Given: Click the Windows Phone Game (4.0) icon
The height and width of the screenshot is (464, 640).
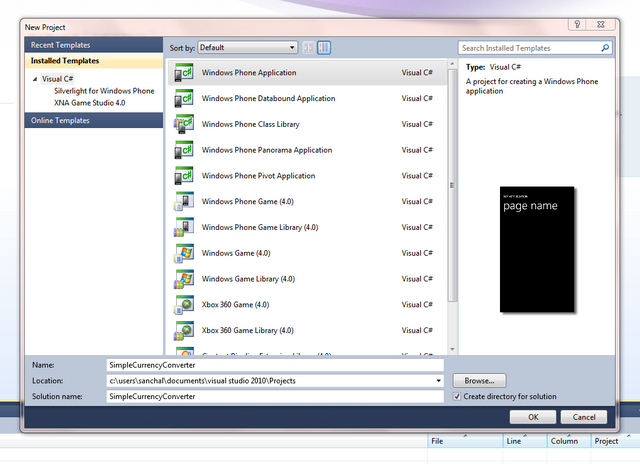Looking at the screenshot, I should [x=184, y=201].
